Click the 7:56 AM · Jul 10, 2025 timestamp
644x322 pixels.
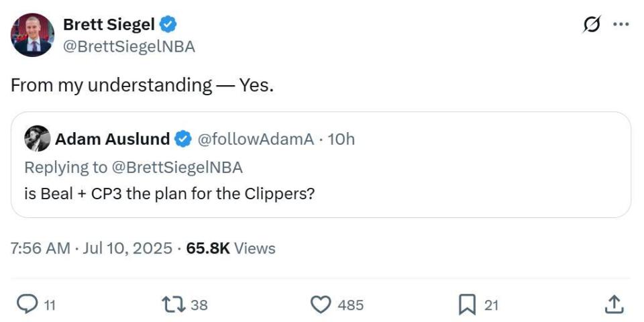(91, 248)
